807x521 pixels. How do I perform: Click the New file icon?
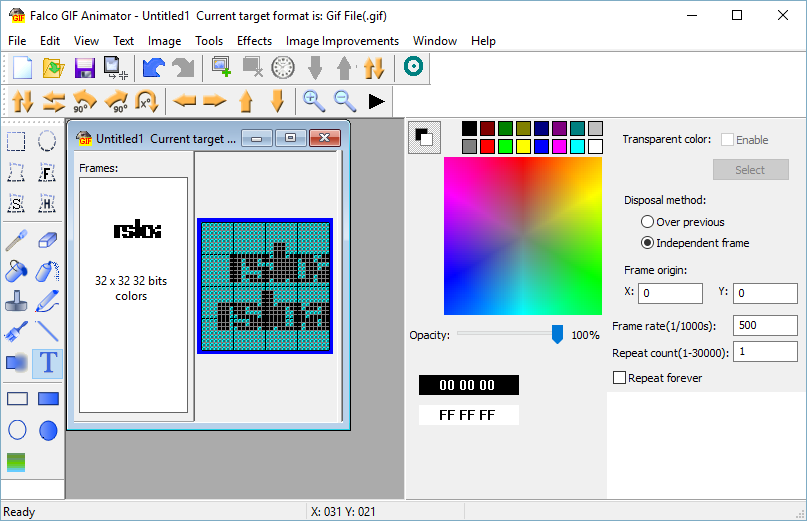click(22, 67)
